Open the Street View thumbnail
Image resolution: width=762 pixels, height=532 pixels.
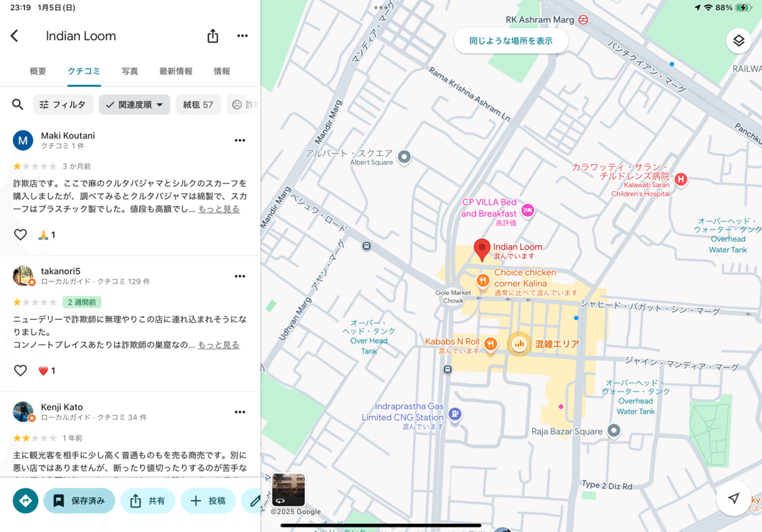[288, 490]
